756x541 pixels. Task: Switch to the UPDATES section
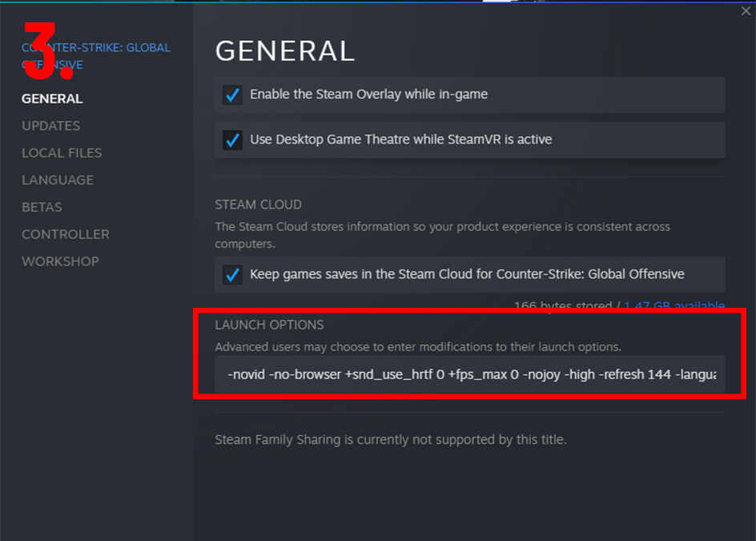[50, 126]
